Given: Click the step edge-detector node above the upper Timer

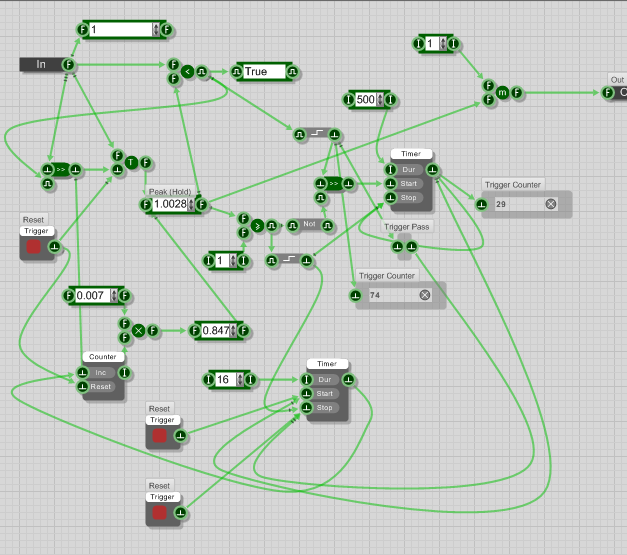Looking at the screenshot, I should pyautogui.click(x=315, y=134).
